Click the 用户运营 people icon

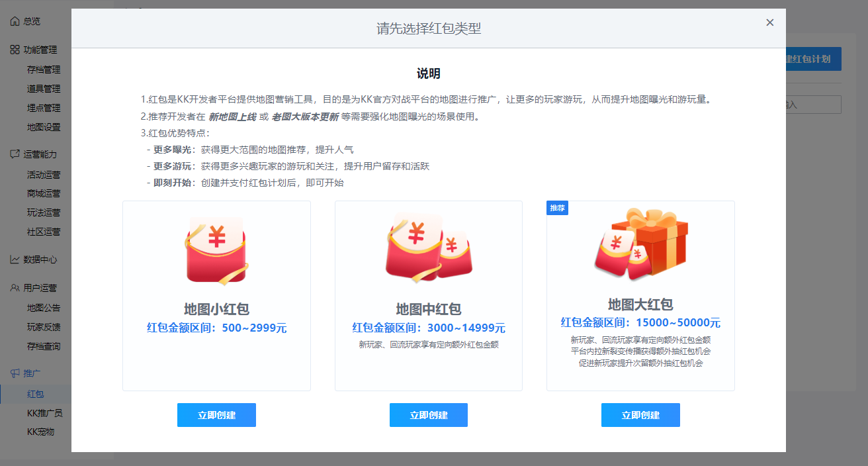(15, 288)
